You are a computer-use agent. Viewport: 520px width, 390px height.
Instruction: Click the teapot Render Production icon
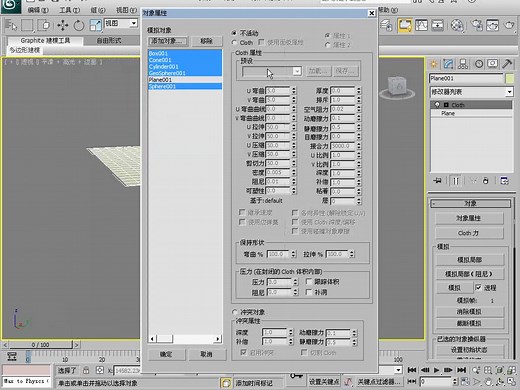pos(509,25)
